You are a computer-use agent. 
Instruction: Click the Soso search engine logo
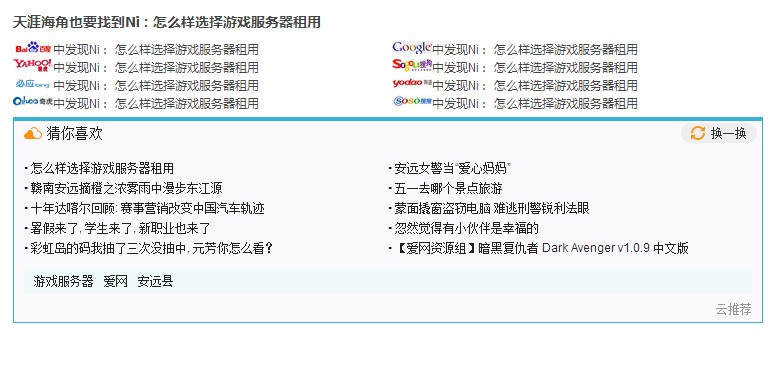(x=413, y=101)
